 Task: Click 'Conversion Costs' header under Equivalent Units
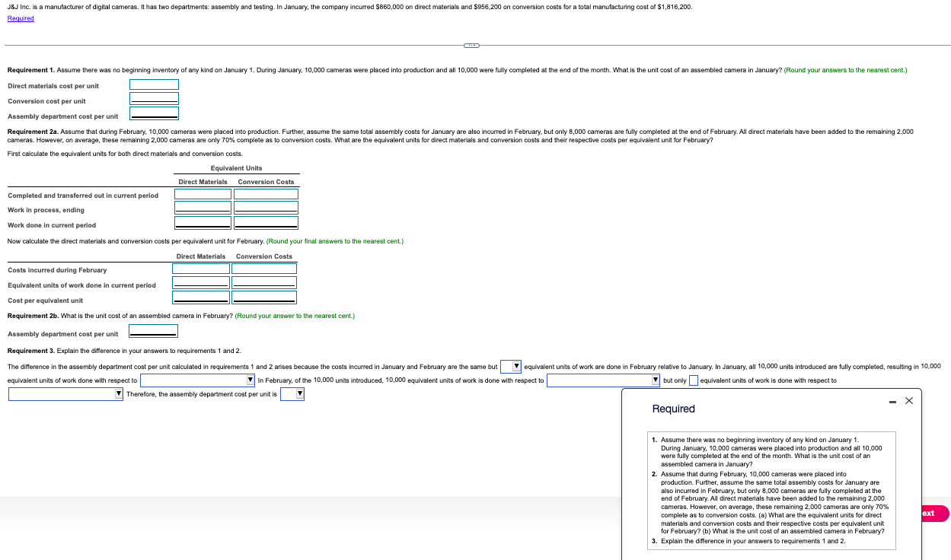[266, 182]
